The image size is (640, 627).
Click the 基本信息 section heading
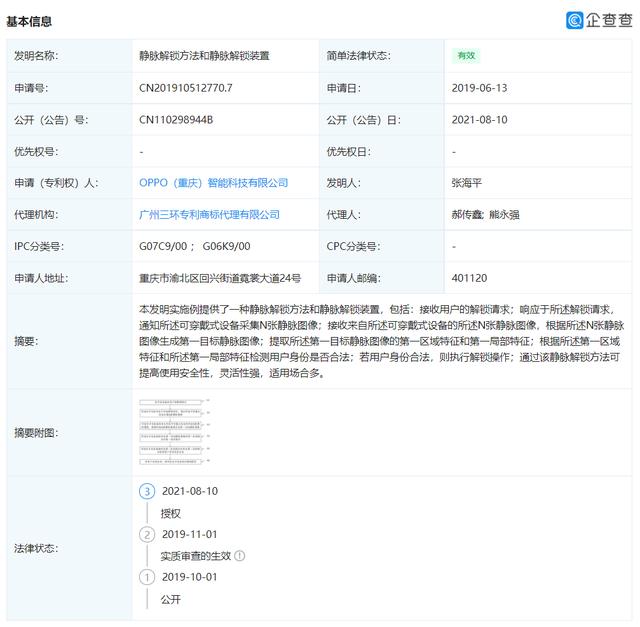(29, 21)
